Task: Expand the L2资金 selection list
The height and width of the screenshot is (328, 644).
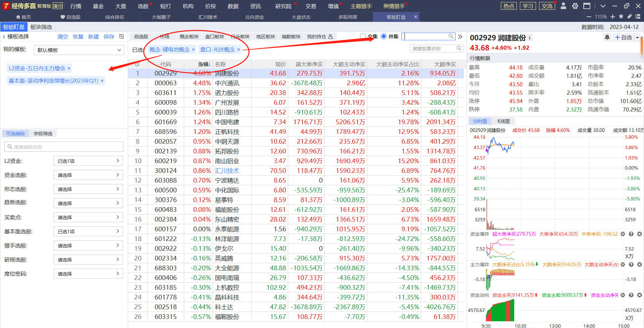Action: (88, 161)
